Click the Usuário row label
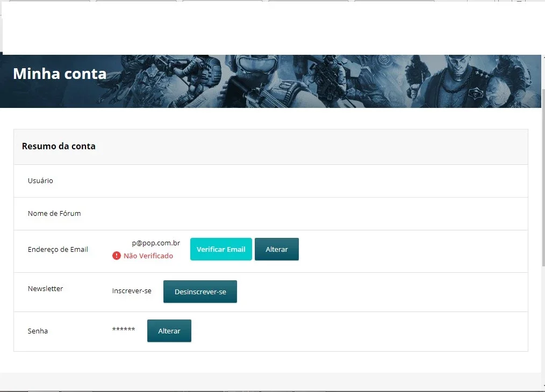 coord(40,180)
